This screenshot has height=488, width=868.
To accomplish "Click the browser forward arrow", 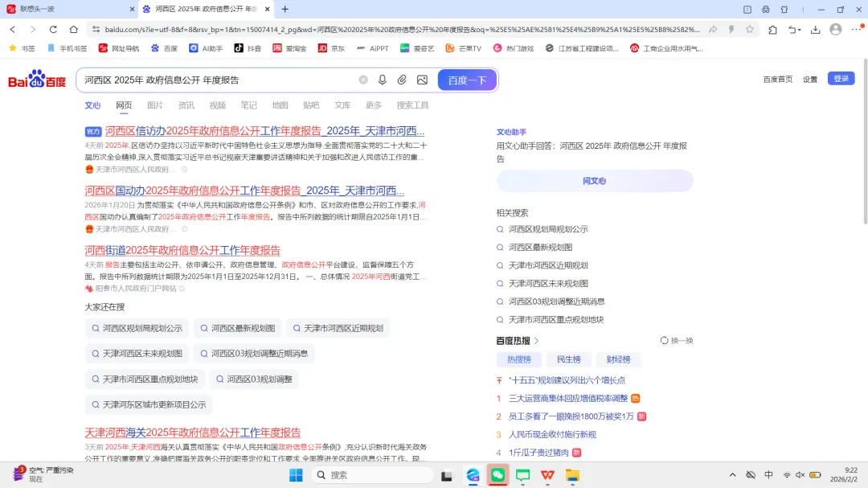I will point(33,30).
